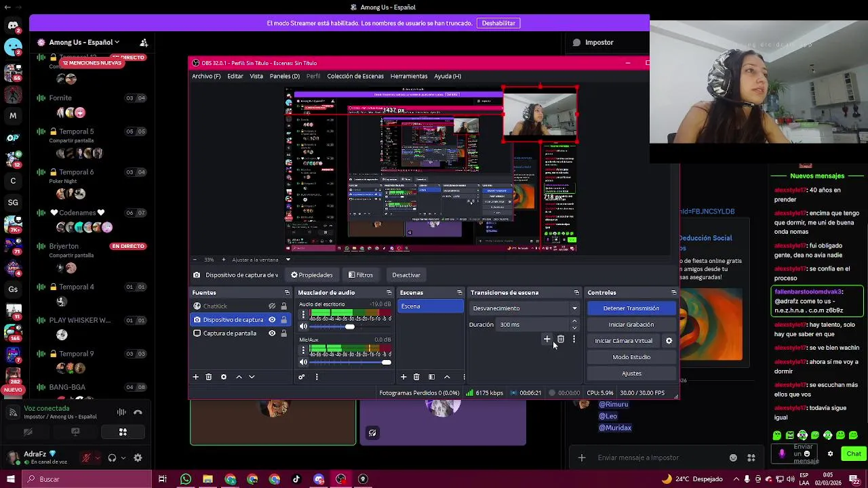Expand Ajustar a la ventana scaling dropdown

coord(288,260)
